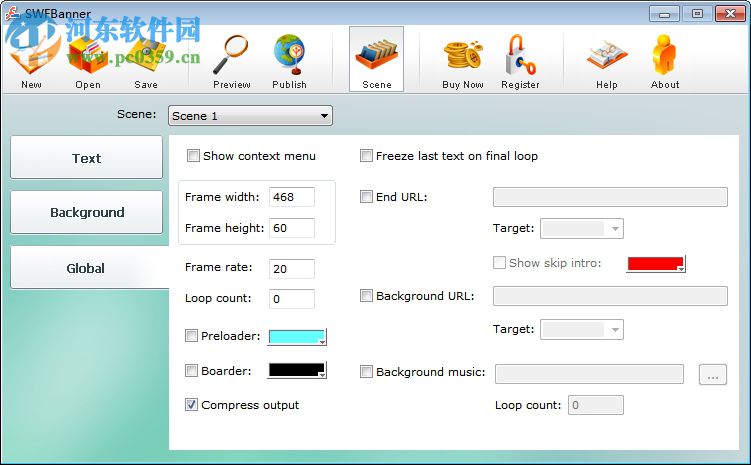
Task: Switch to the Background tab
Action: [87, 212]
